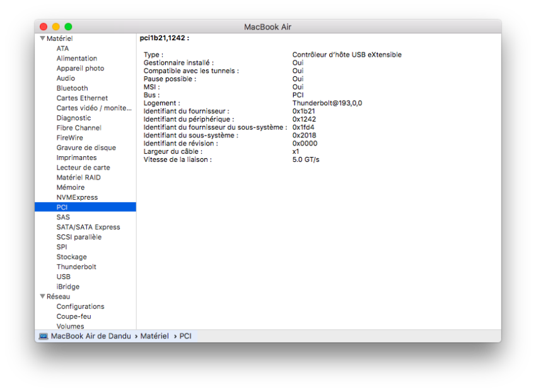The image size is (536, 392).
Task: Collapse the Matériel section triangle
Action: 43,38
